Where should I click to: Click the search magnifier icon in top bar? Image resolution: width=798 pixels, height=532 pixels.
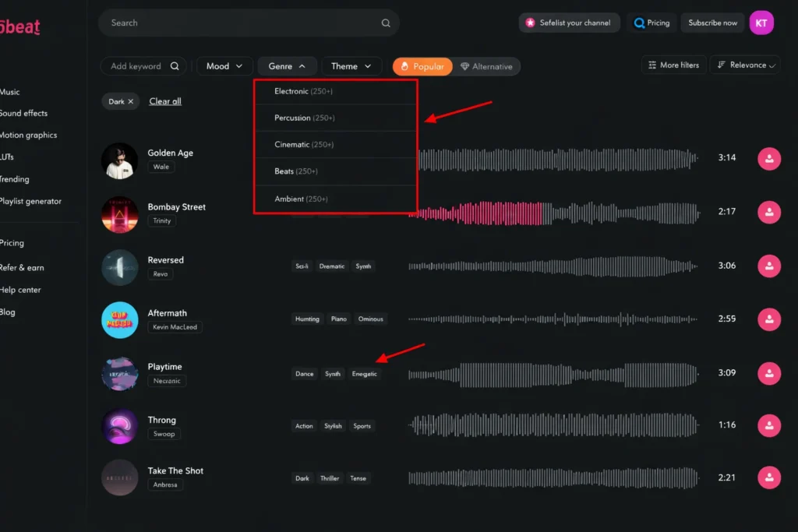[386, 23]
